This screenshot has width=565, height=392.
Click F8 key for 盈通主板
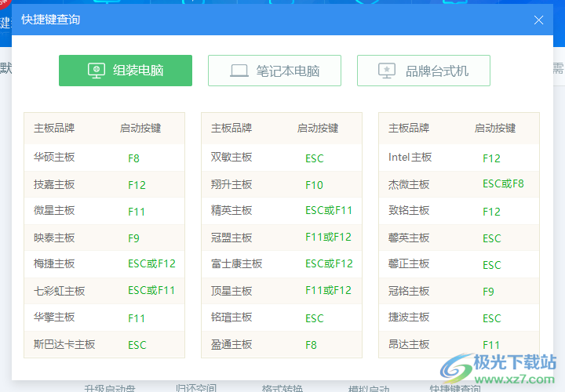(x=312, y=345)
